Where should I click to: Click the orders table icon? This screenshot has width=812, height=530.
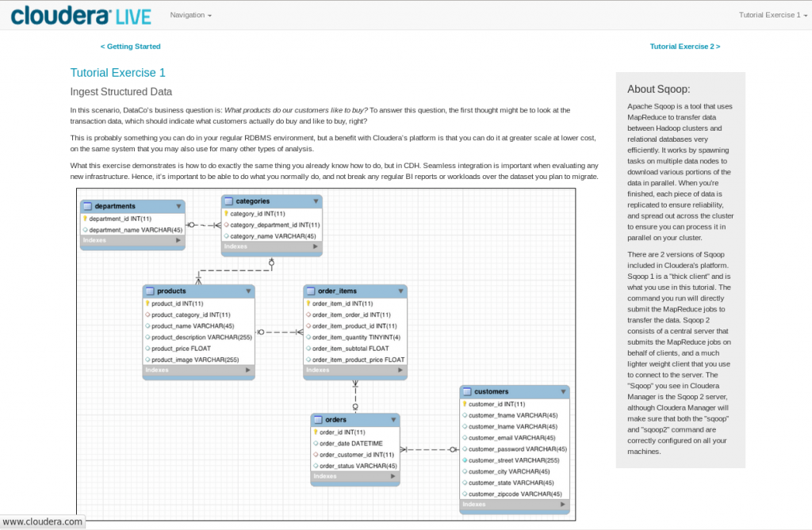pos(318,420)
